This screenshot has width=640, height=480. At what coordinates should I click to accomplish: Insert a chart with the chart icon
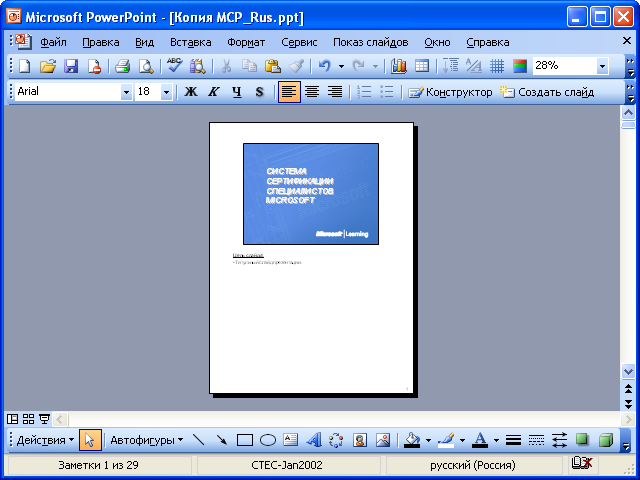click(398, 66)
